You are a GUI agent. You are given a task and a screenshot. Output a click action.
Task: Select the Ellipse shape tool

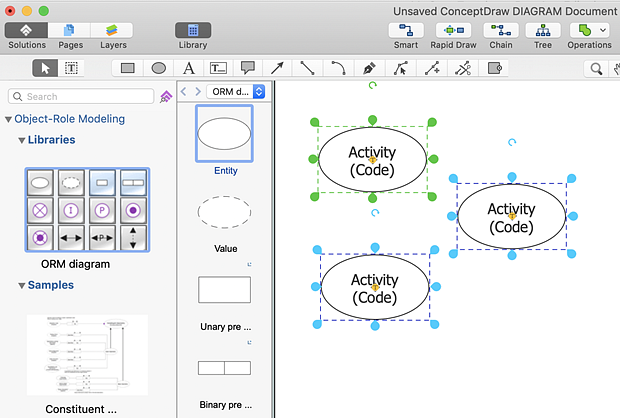click(158, 68)
